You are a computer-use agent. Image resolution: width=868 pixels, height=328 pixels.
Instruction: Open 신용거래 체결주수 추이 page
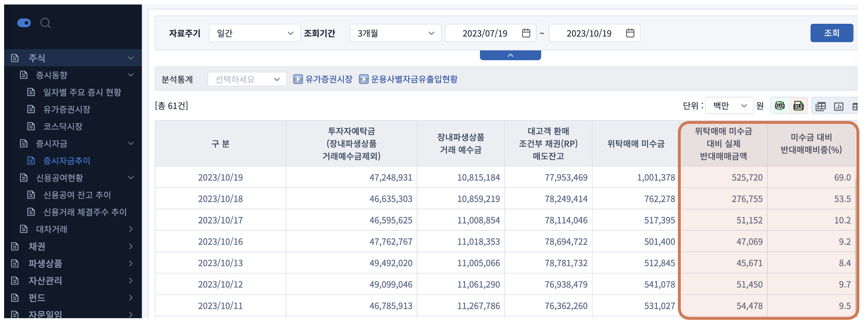click(85, 212)
